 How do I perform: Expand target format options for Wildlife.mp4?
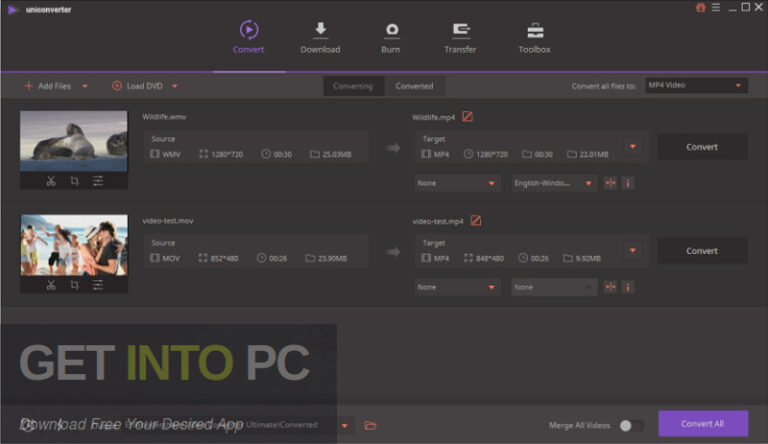[633, 147]
